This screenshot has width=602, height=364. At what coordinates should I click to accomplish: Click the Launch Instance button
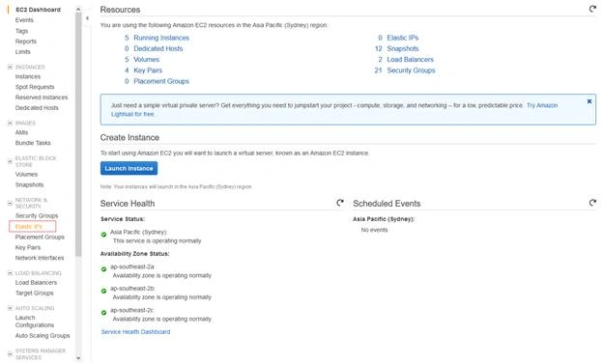(x=129, y=168)
